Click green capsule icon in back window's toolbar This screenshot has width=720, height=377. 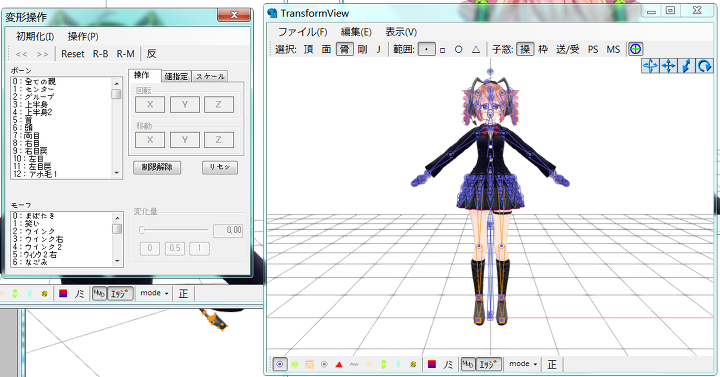tap(15, 293)
